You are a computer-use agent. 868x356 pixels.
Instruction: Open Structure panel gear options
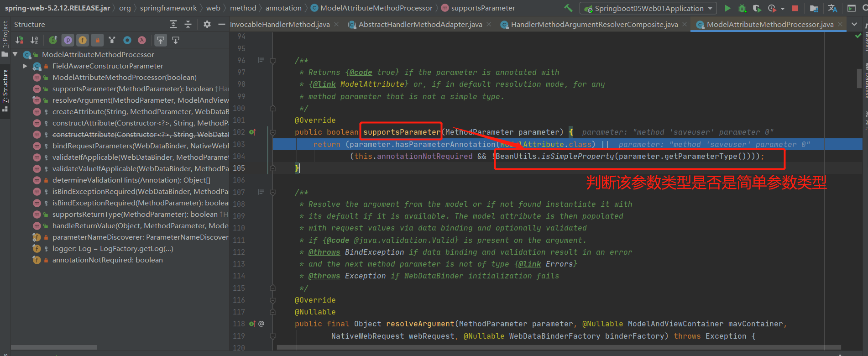click(x=207, y=24)
